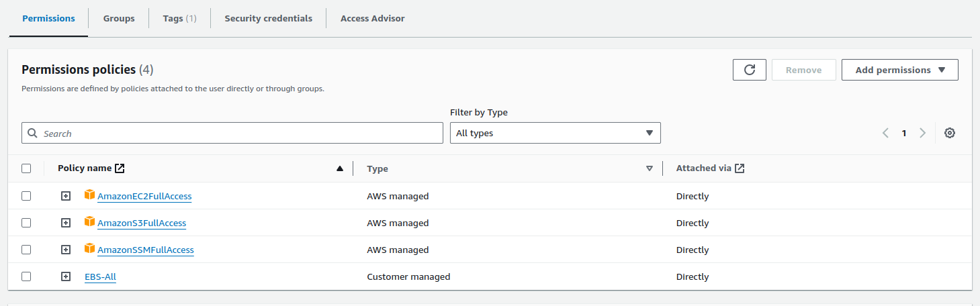The height and width of the screenshot is (306, 980).
Task: Select the AmazonEC2FullAccess row checkbox
Action: click(x=26, y=196)
